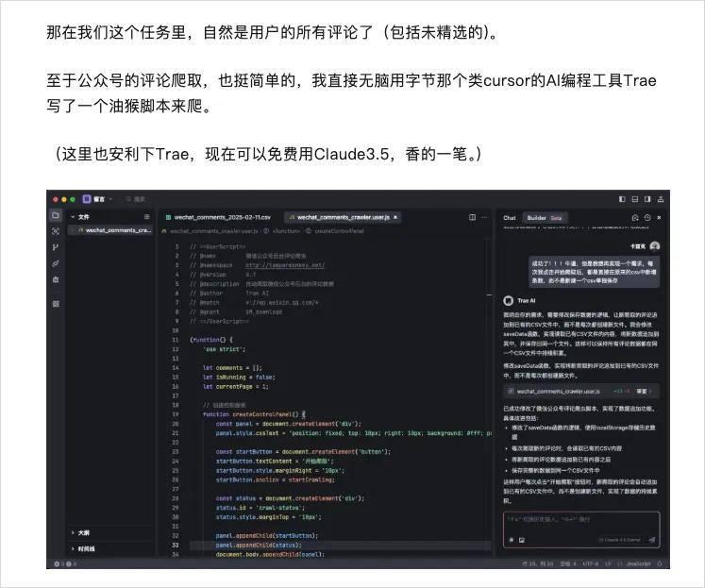705x588 pixels.
Task: Toggle the left primary sidebar layout
Action: [x=622, y=199]
